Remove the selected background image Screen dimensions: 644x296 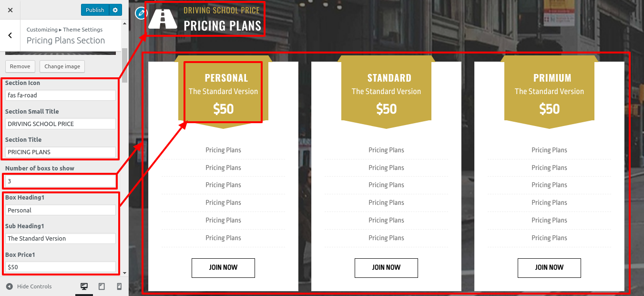(20, 66)
